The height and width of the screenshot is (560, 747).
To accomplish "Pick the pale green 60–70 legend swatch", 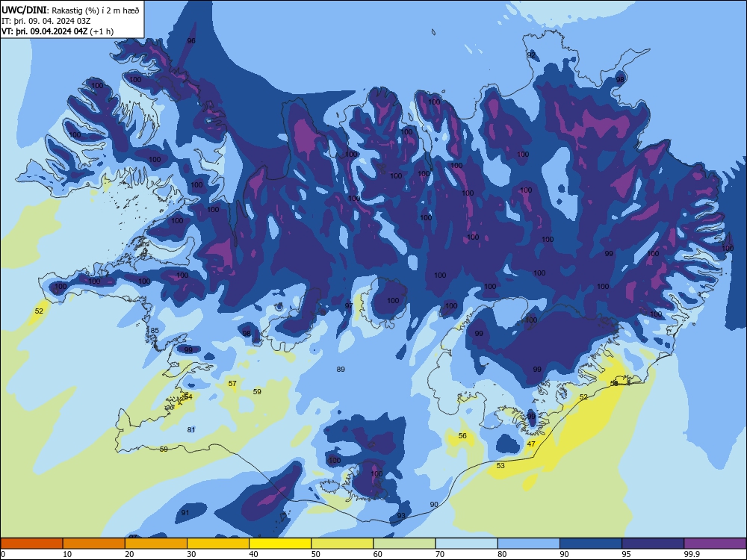I will 404,544.
